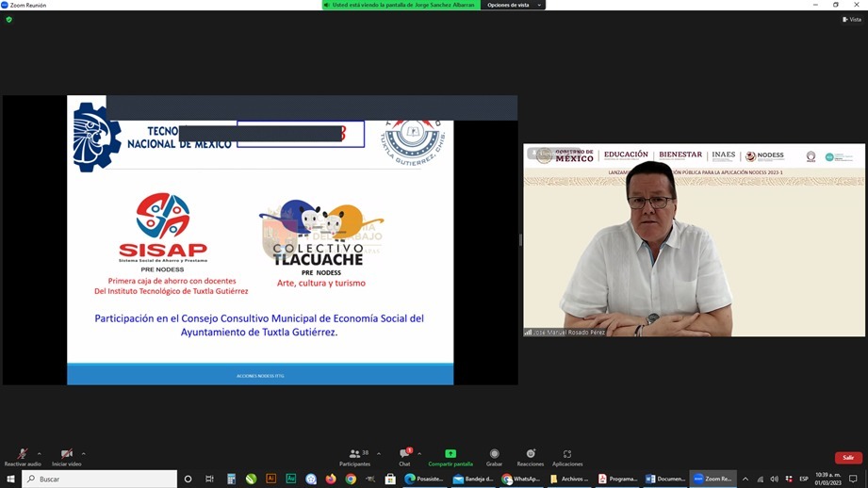Expand the arrow next to Participantes

(x=379, y=454)
